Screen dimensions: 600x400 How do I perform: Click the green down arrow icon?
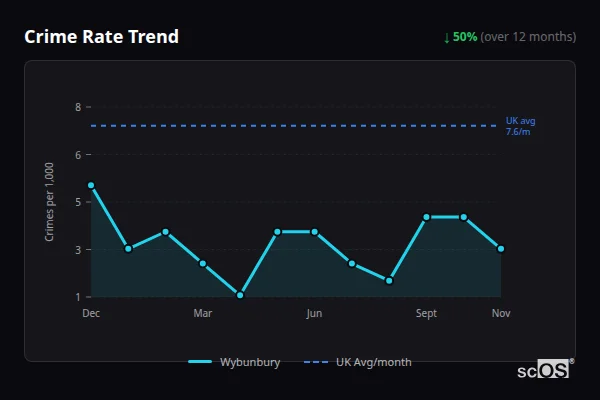click(x=447, y=38)
